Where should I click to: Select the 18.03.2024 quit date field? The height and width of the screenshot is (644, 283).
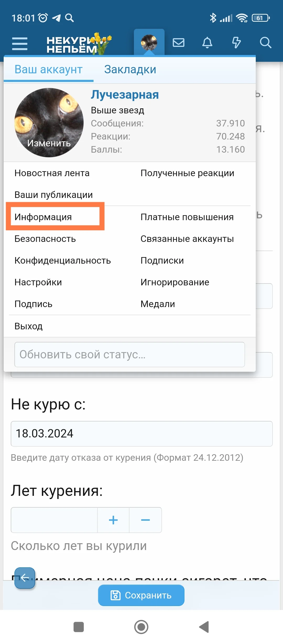click(141, 434)
